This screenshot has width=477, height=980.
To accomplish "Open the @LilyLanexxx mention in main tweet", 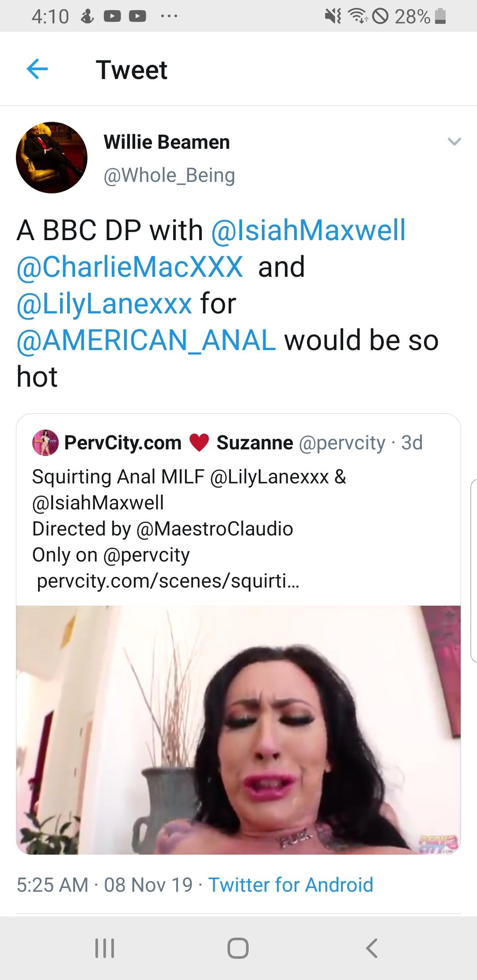I will pyautogui.click(x=104, y=304).
